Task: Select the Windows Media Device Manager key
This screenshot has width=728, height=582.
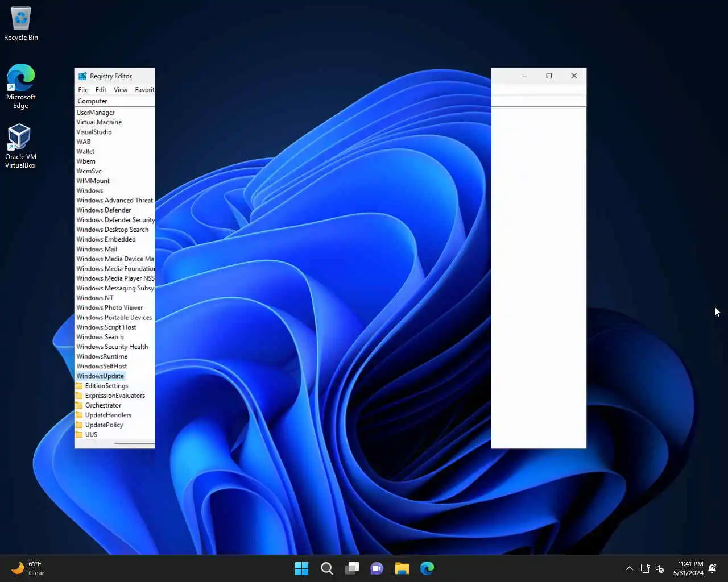Action: click(x=115, y=259)
